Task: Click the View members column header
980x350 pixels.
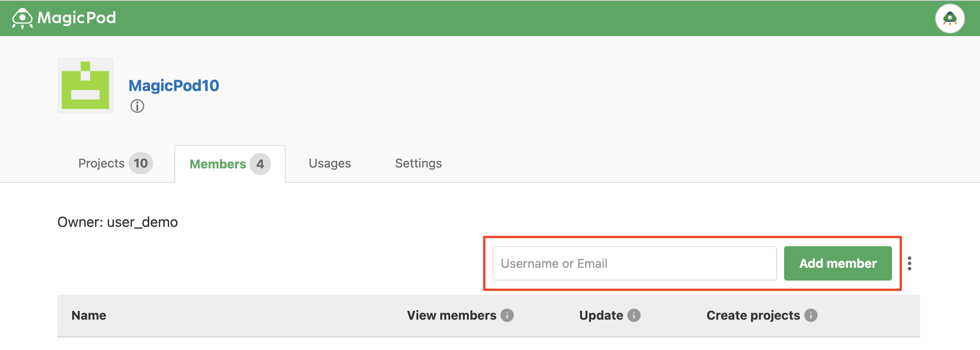Action: pos(452,315)
